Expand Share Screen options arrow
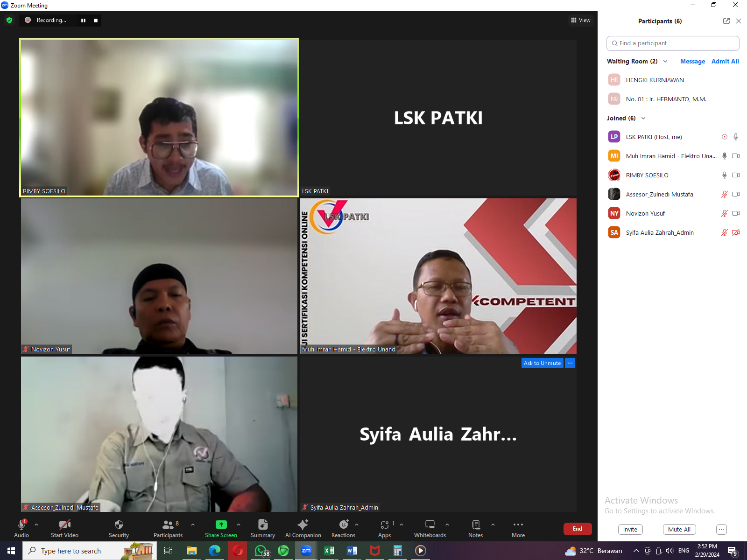Screen dimensions: 747x560 [239, 525]
